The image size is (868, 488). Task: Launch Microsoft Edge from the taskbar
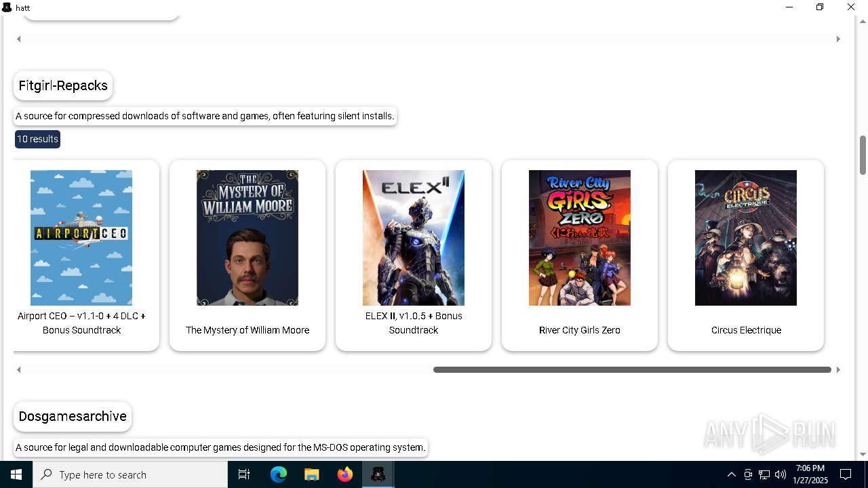click(279, 474)
